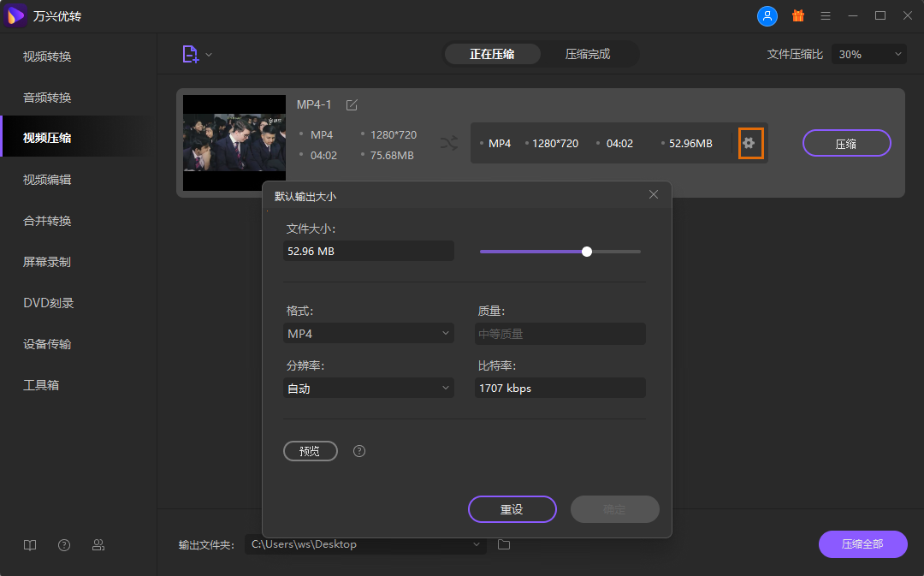
Task: Open the user account icon
Action: 767,16
